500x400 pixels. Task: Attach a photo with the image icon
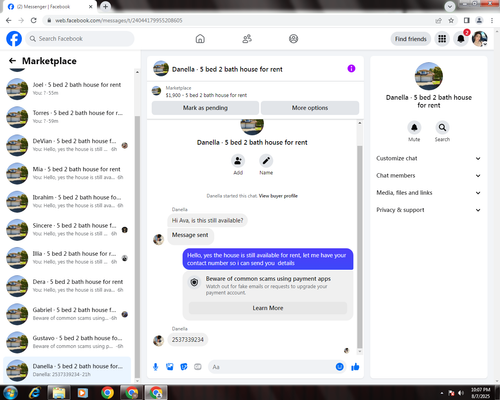tap(170, 367)
